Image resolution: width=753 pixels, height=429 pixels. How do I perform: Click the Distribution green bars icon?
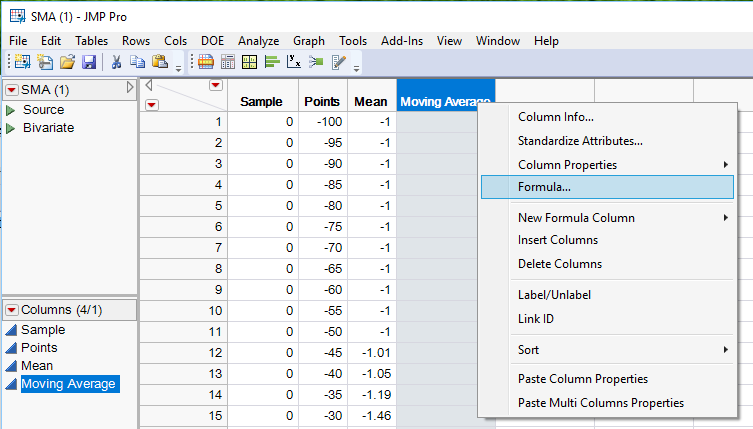(x=272, y=62)
